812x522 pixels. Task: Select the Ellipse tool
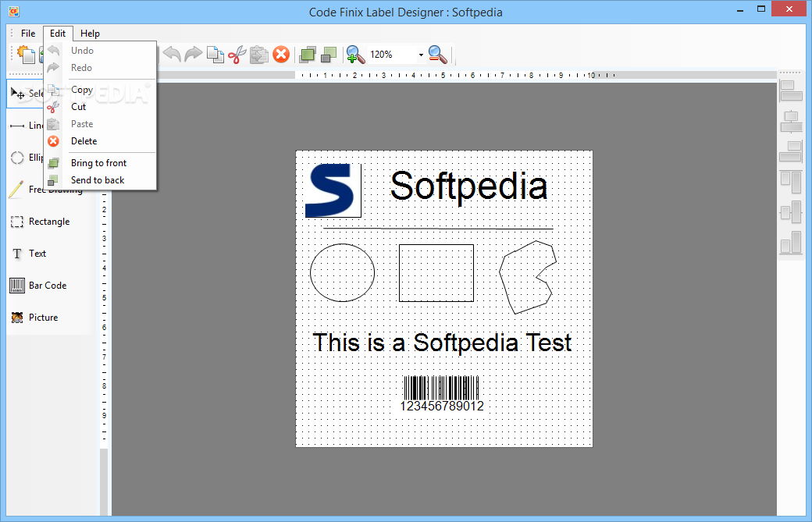point(26,158)
